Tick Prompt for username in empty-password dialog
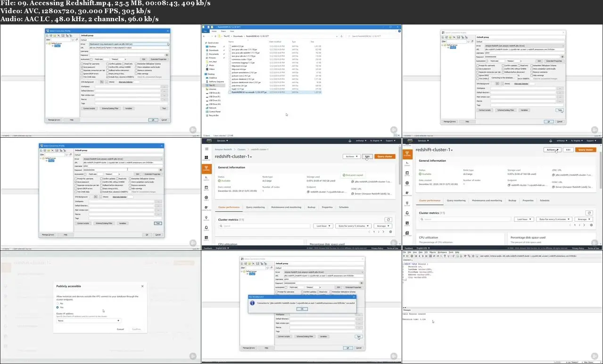The width and height of the screenshot is (603, 364). pos(82,64)
